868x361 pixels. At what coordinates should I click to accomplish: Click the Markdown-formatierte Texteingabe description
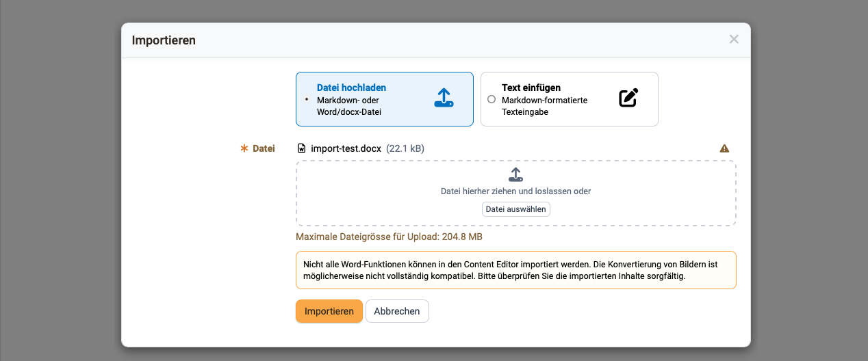545,106
